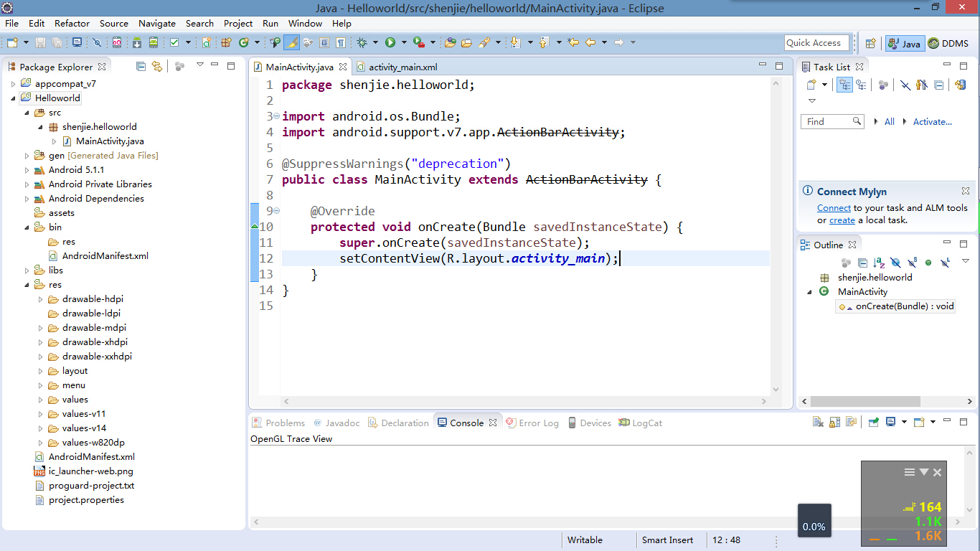
Task: Click the Android Lint check icon
Action: click(174, 42)
